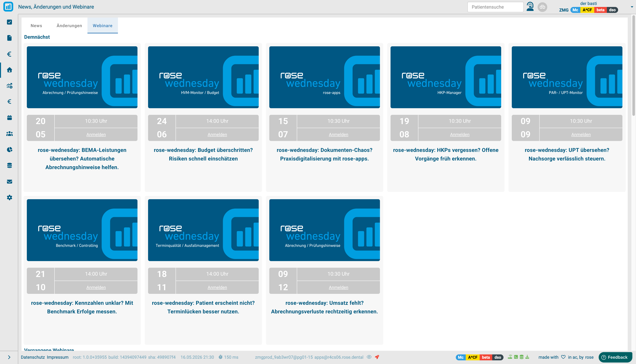Click Anmelden for the 09.12 webinar

coord(339,288)
